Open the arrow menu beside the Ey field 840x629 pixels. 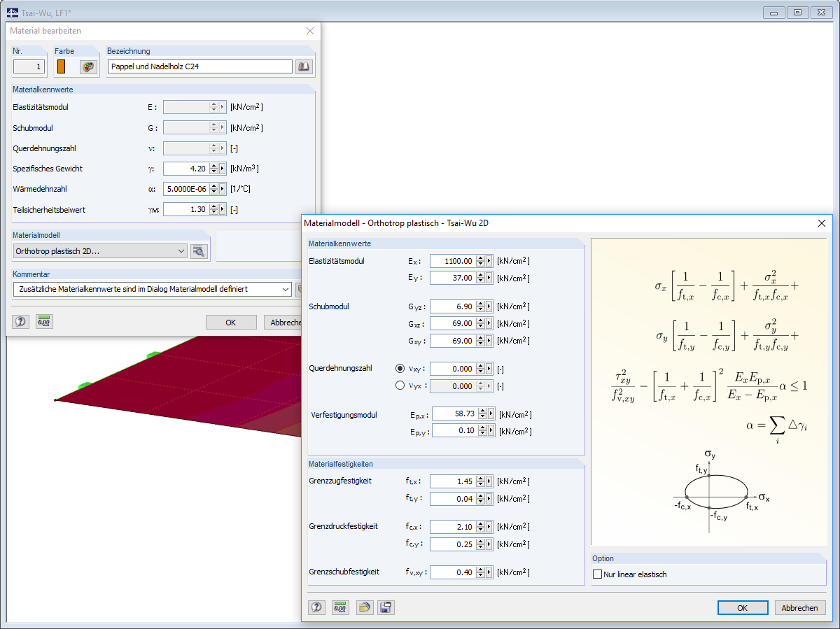point(489,278)
